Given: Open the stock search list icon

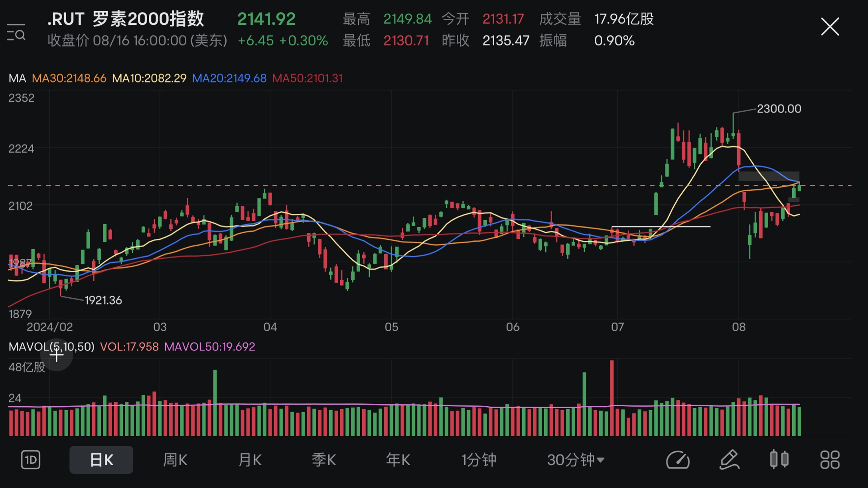Looking at the screenshot, I should (x=16, y=32).
